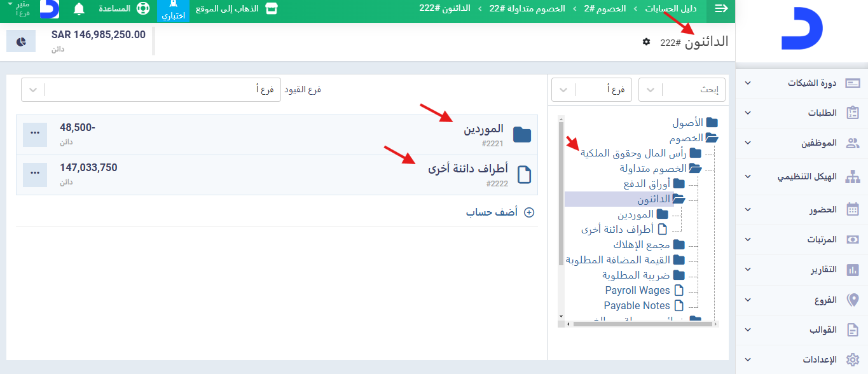Open the منير user account dropdown
Screen dimensions: 868x374
tap(19, 8)
